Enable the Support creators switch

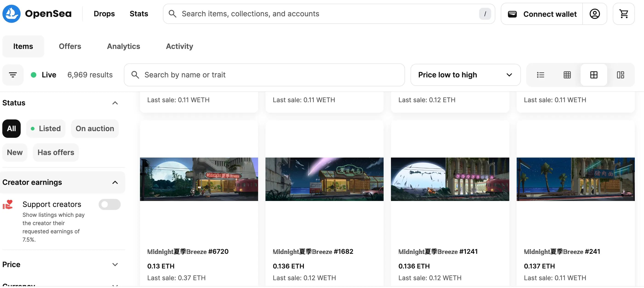[109, 204]
